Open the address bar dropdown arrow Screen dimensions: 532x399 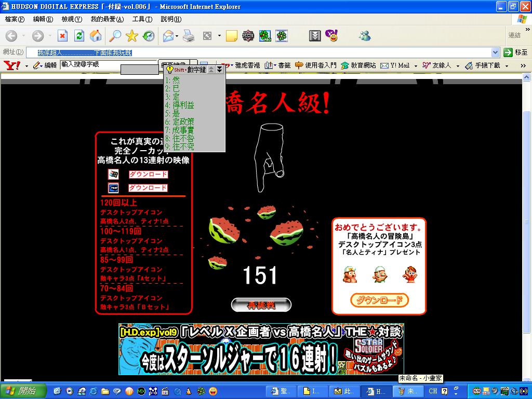[495, 52]
